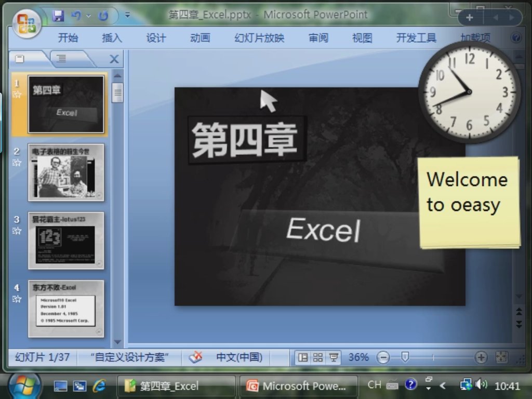Select slide 3 thumbnail lotus123
The width and height of the screenshot is (532, 399).
coord(66,241)
